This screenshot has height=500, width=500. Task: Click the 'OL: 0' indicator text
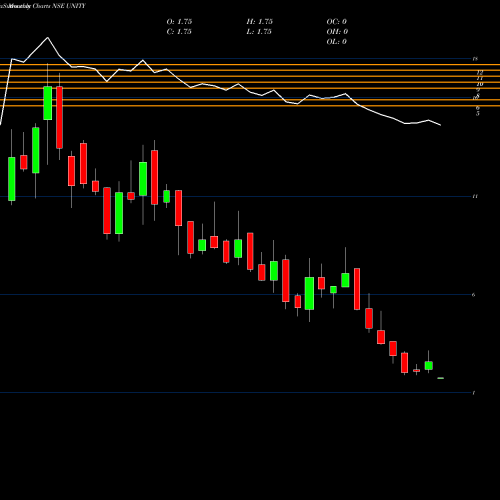click(x=337, y=42)
